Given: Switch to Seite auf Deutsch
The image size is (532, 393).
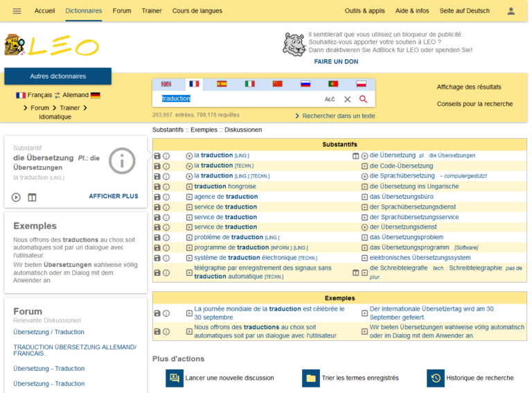Looking at the screenshot, I should 465,11.
